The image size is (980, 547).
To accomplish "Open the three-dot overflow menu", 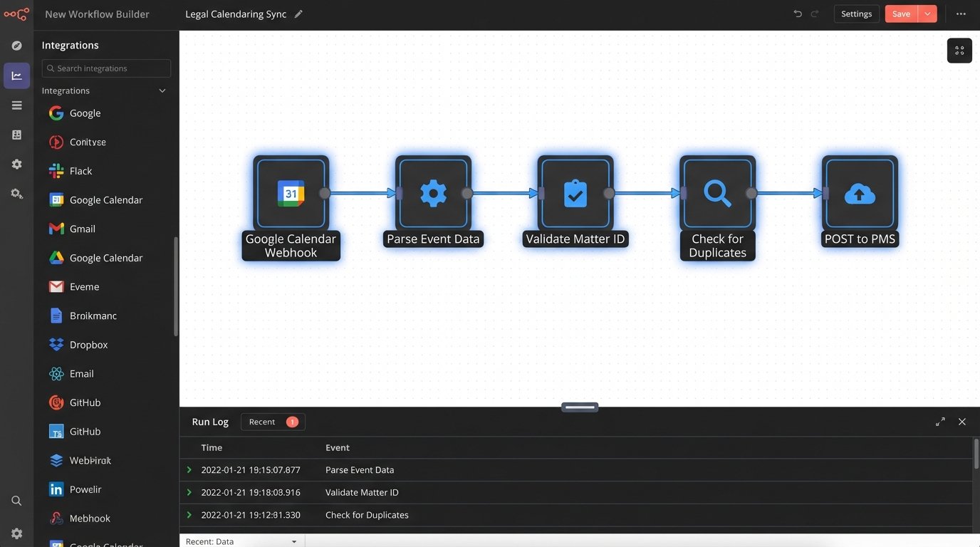I will point(961,14).
